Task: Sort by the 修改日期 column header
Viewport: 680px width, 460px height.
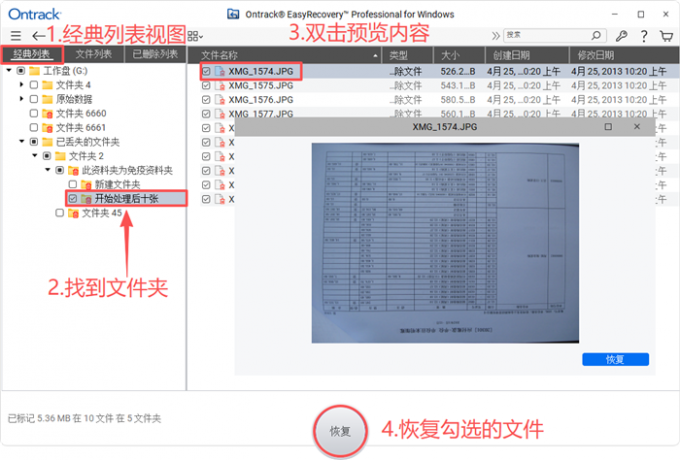Action: (x=624, y=55)
